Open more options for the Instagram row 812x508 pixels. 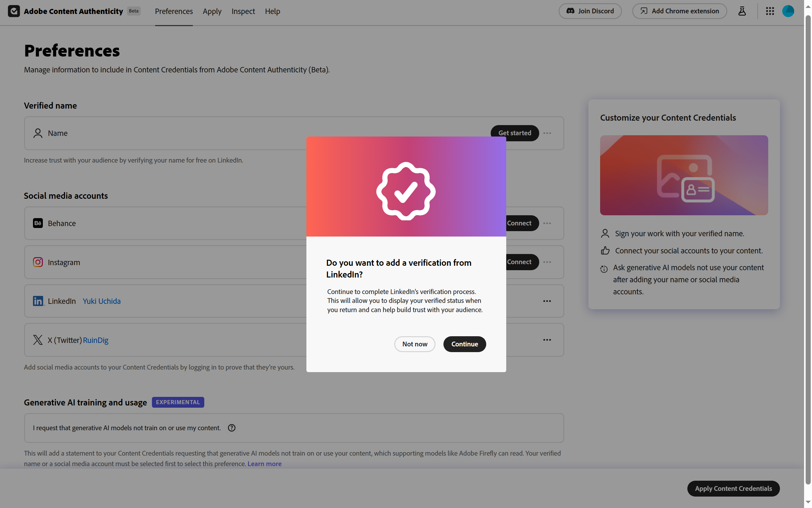[547, 262]
